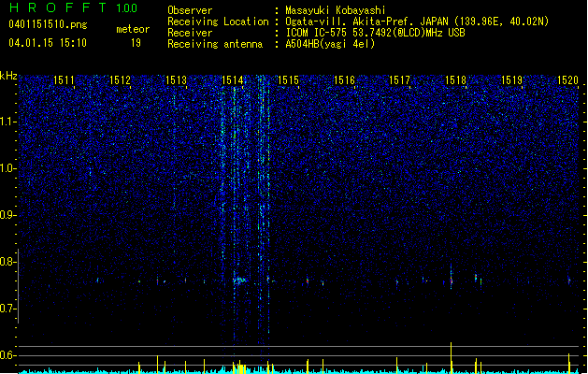588x374 pixels.
Task: Click the 1513 time axis label
Action: click(x=176, y=80)
